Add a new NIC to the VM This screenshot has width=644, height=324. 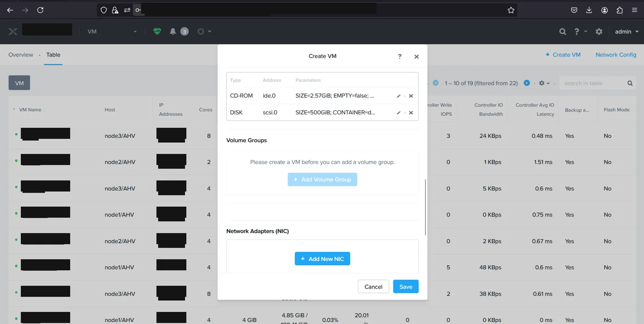322,259
